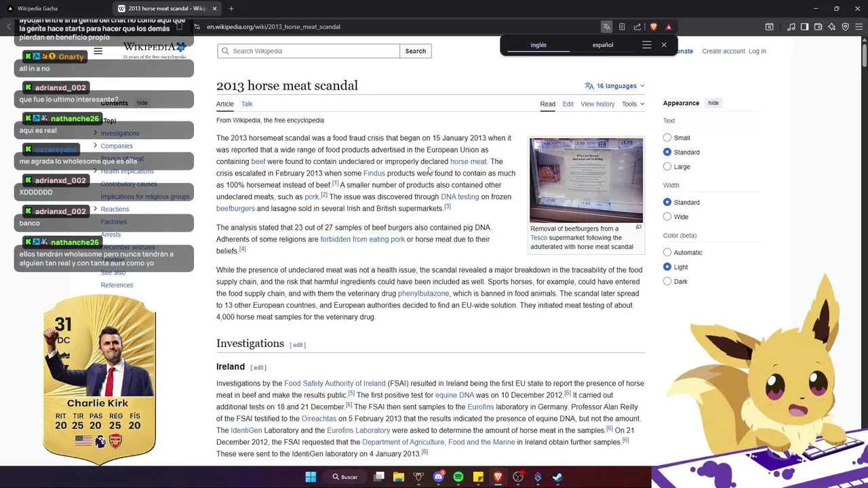The width and height of the screenshot is (868, 488).
Task: Click enlarge icon under Tesco image
Action: [638, 227]
